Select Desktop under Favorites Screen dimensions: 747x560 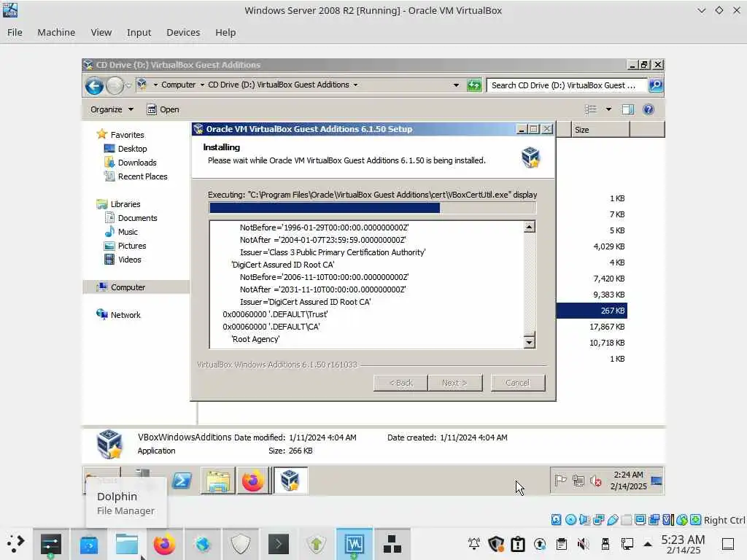132,149
